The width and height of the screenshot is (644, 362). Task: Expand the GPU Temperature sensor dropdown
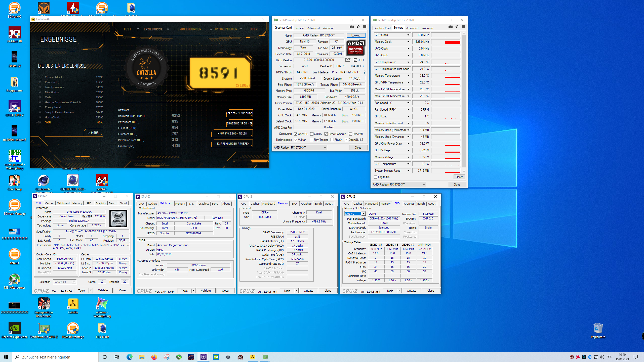click(408, 62)
